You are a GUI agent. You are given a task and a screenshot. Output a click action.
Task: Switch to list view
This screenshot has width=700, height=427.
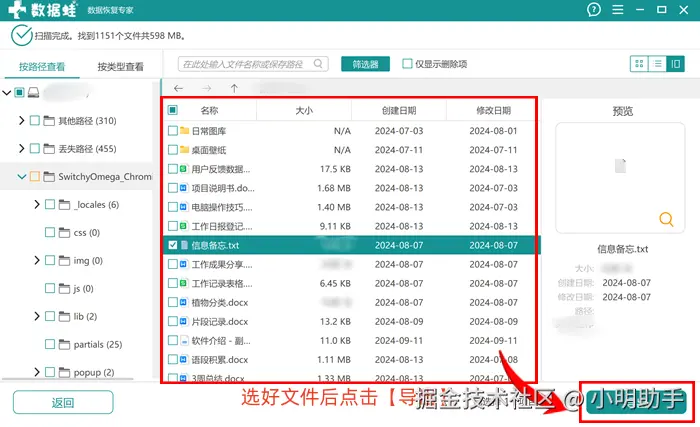click(657, 64)
